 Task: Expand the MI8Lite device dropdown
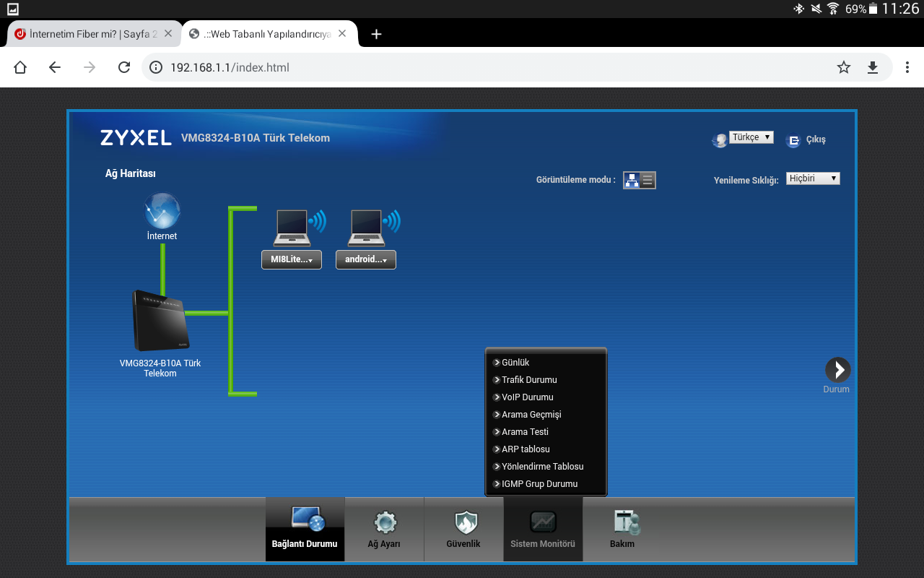[x=292, y=259]
